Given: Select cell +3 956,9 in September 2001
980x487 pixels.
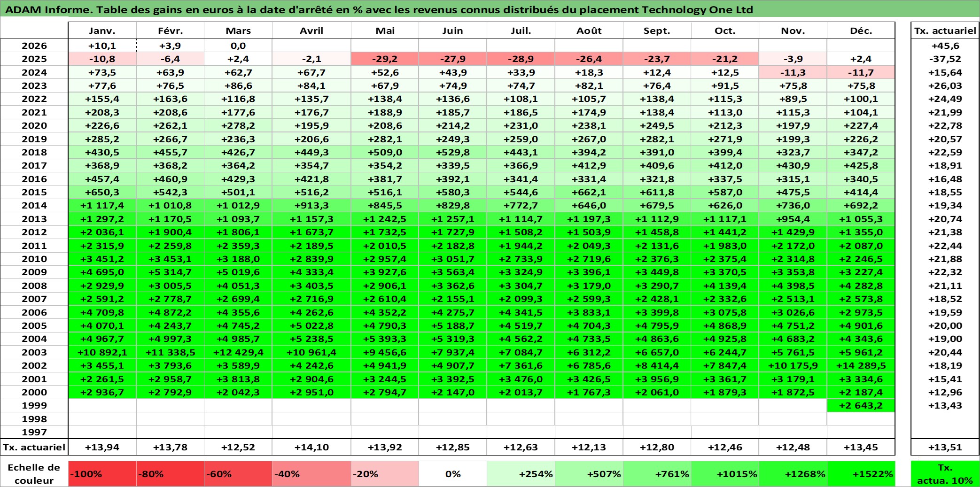Looking at the screenshot, I should click(x=657, y=379).
